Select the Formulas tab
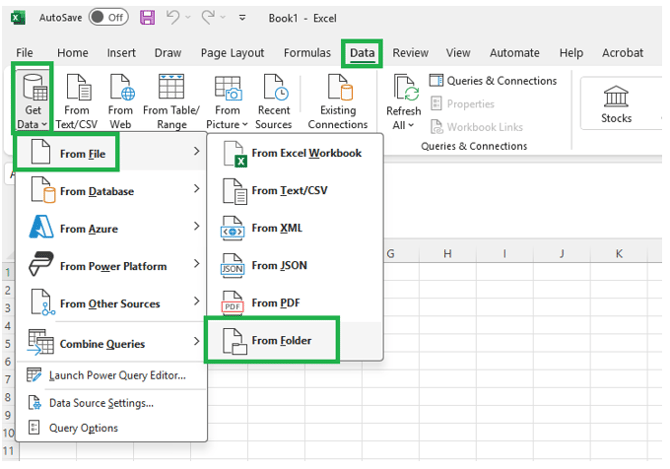This screenshot has height=469, width=670. pos(307,53)
